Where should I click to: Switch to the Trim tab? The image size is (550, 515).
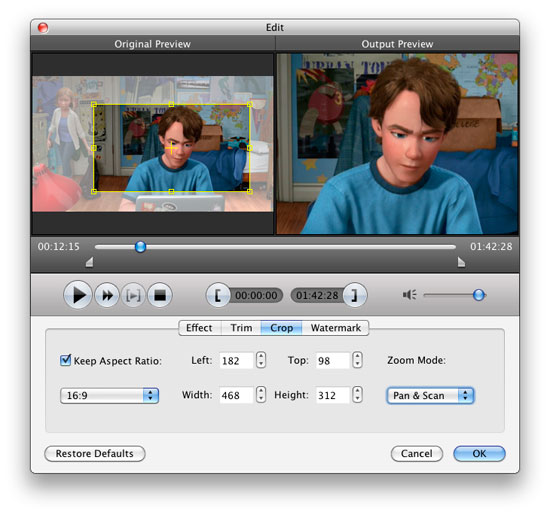pyautogui.click(x=241, y=328)
